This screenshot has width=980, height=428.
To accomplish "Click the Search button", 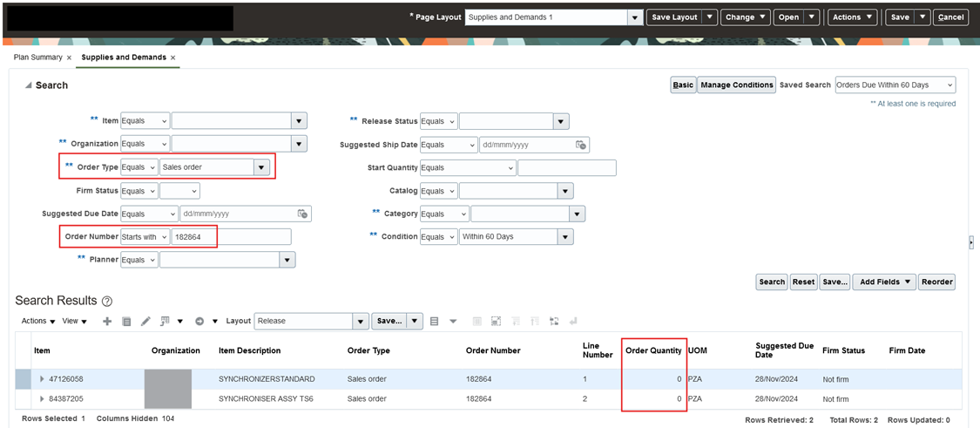I will pos(772,282).
